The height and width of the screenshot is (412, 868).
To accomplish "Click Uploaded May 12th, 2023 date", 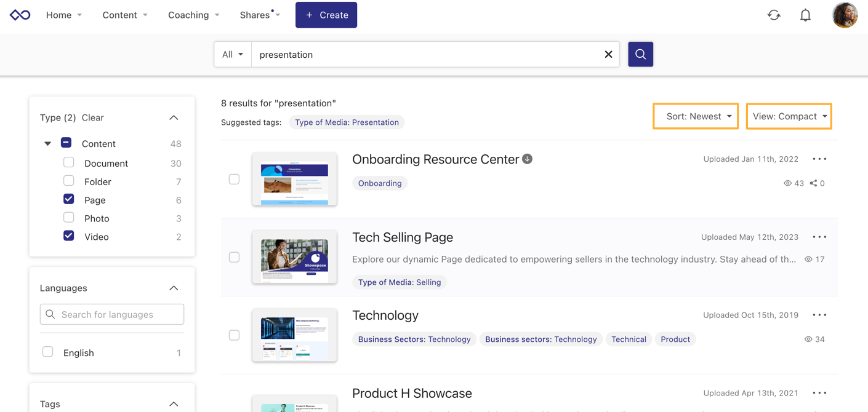I will point(749,237).
